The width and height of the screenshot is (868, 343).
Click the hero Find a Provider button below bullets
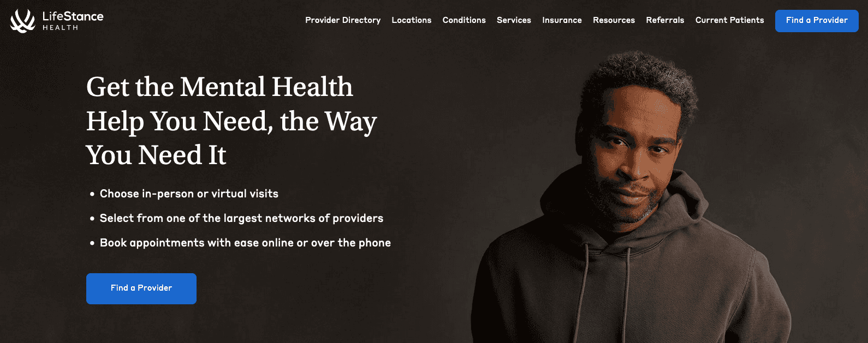(x=141, y=288)
